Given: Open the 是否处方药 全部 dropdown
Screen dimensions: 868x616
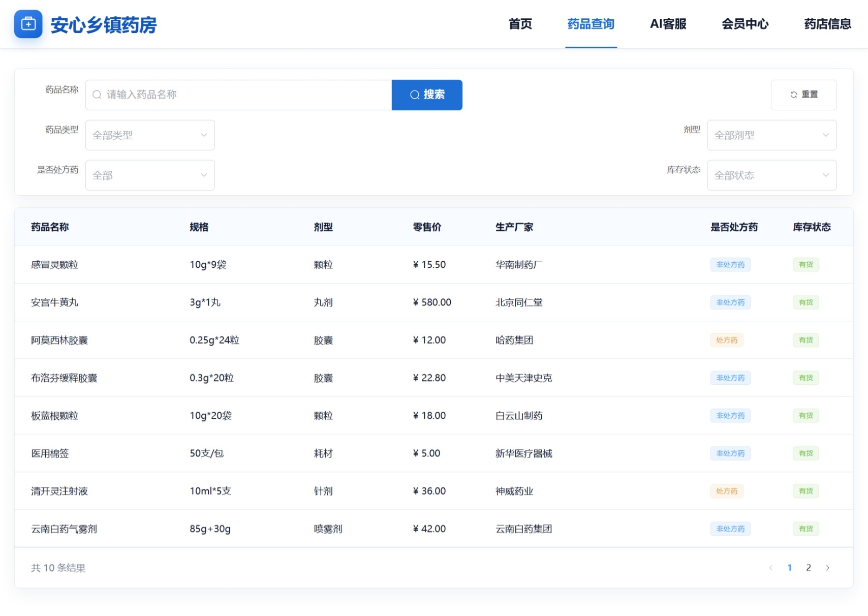Looking at the screenshot, I should pos(150,175).
